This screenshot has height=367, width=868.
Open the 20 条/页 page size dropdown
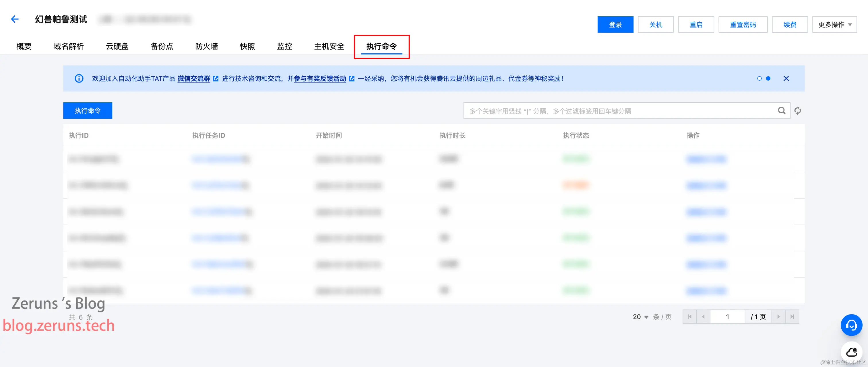coord(640,317)
